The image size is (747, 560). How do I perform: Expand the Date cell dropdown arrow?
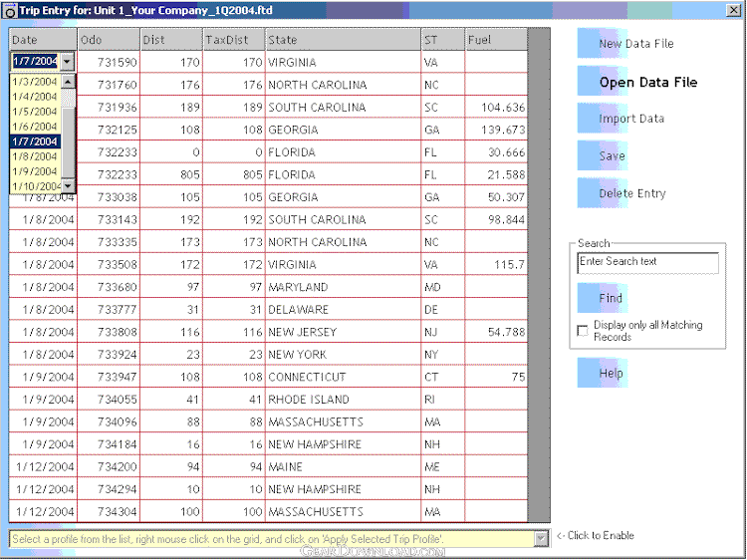point(67,62)
